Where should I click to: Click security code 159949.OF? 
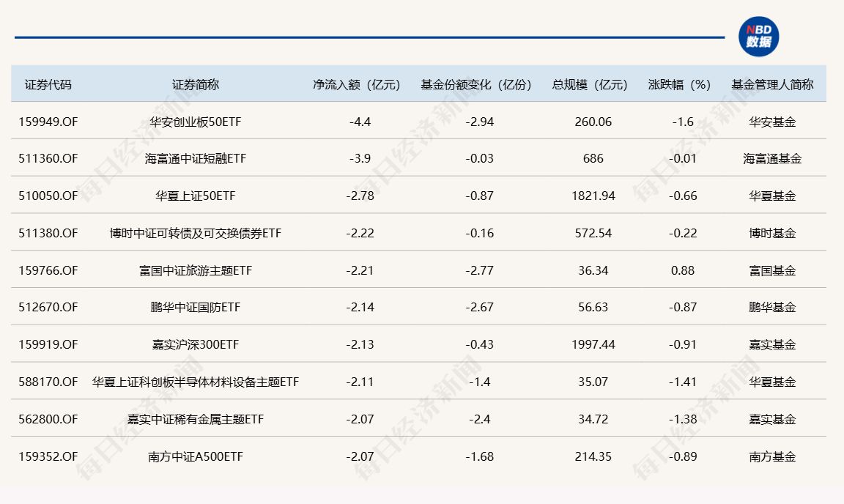(x=48, y=122)
